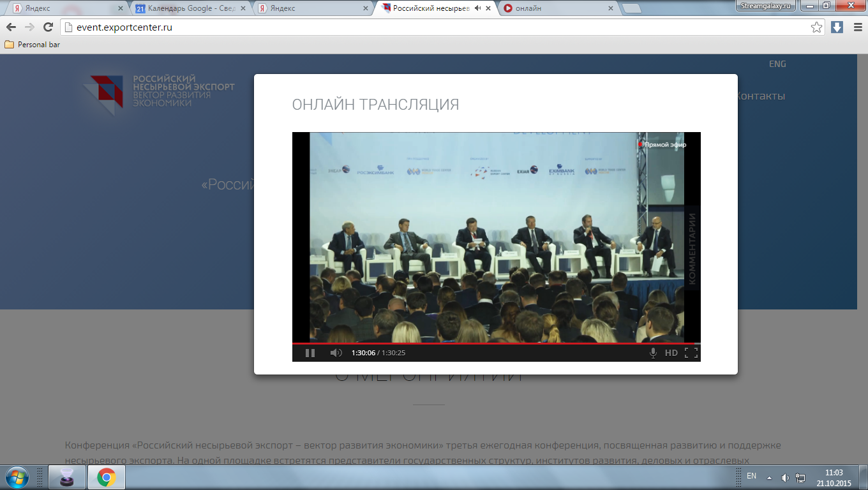Click the conference description paragraph text
The width and height of the screenshot is (868, 490).
pos(423,453)
